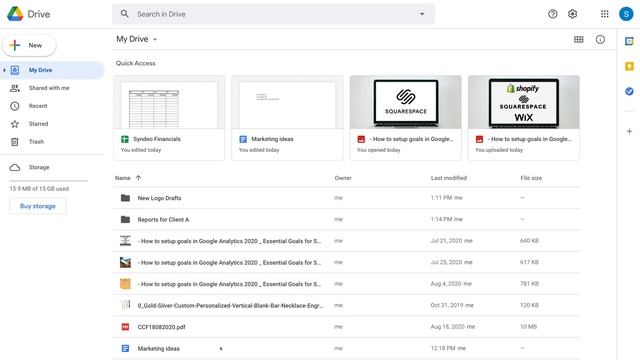Open Google Keep side panel

click(629, 66)
